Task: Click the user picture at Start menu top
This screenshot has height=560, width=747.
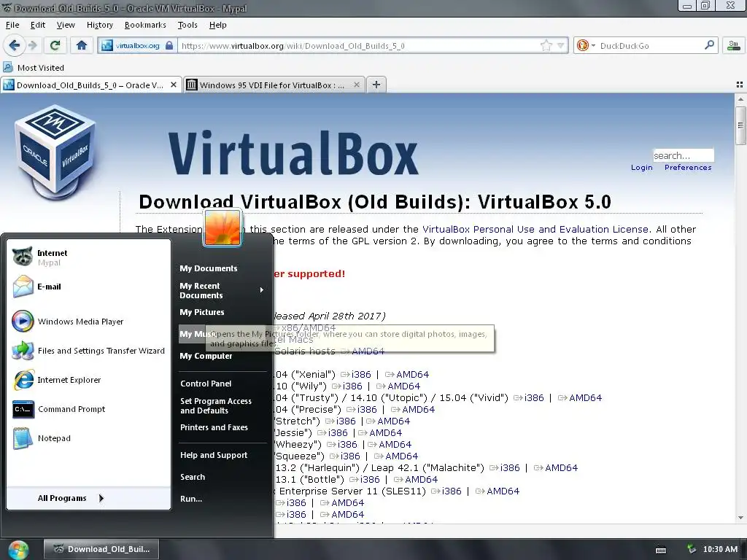Action: click(x=222, y=227)
